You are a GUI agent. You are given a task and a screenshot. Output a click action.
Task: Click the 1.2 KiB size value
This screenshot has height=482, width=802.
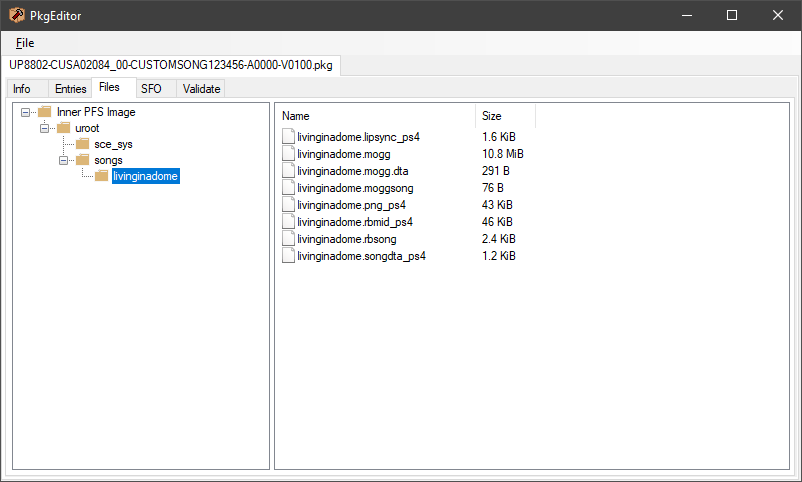(499, 255)
